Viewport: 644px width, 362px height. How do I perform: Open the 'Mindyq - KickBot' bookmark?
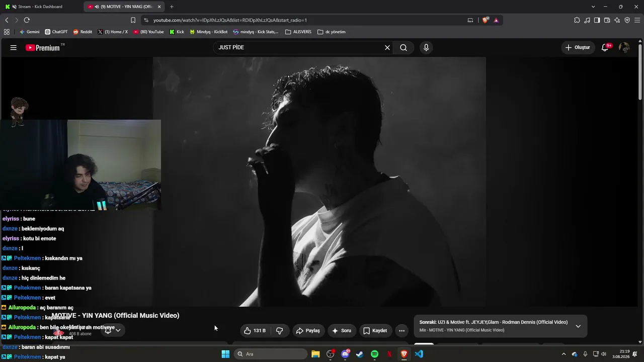point(208,32)
